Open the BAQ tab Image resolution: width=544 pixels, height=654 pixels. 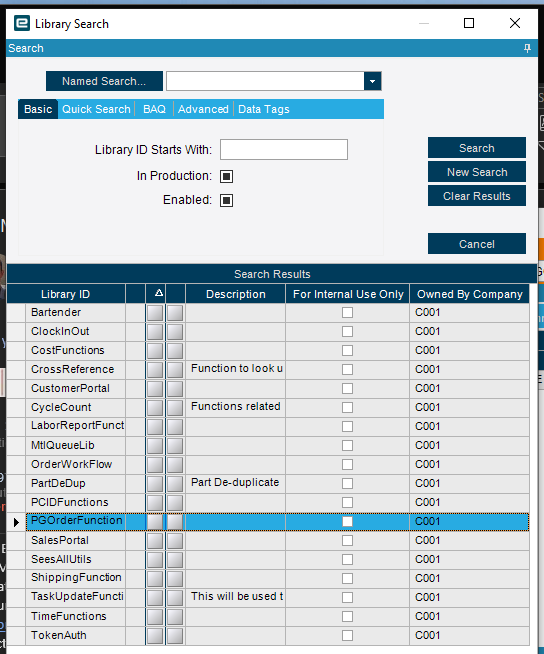pyautogui.click(x=154, y=109)
